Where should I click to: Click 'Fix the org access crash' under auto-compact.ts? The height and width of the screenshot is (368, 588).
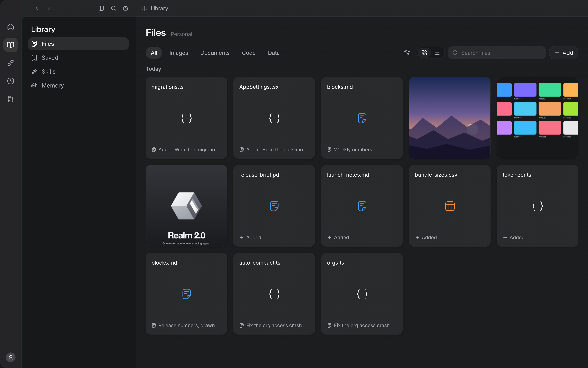[271, 325]
